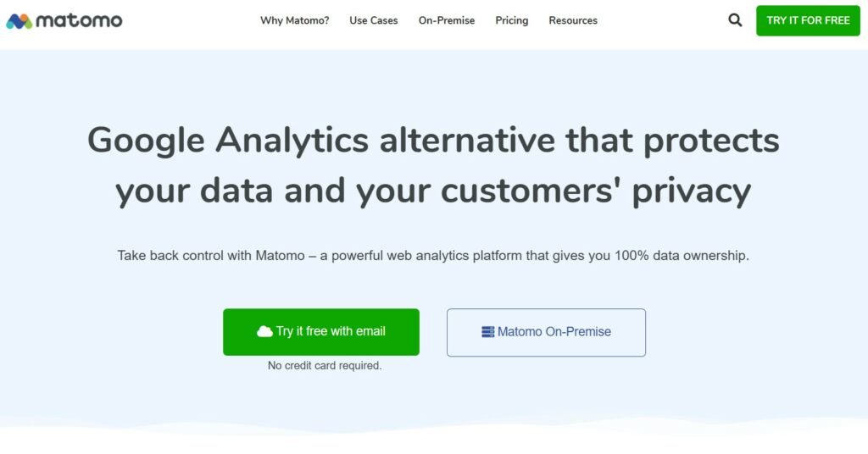Click the No credit card required note
Screen dimensions: 868x454
(x=325, y=366)
